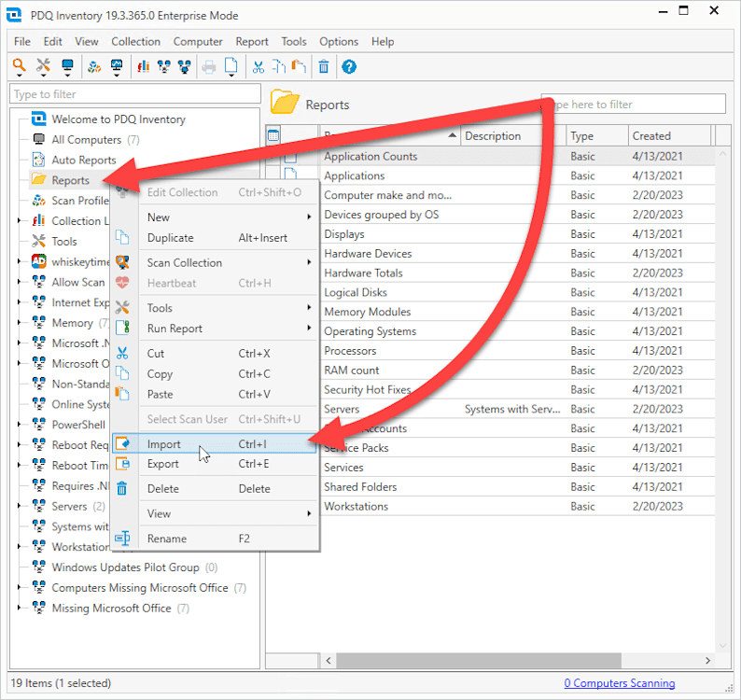Select the Application Counts report row
The width and height of the screenshot is (741, 700).
pos(491,156)
